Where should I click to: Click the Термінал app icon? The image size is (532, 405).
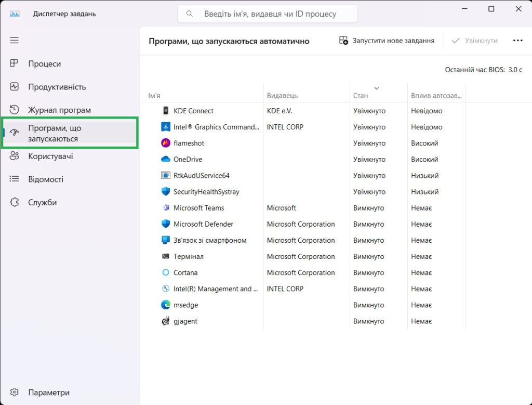pyautogui.click(x=166, y=256)
